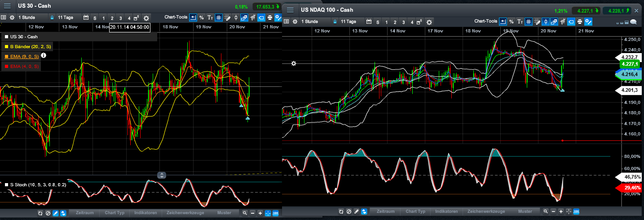The image size is (644, 220).
Task: Open Indikatoren tab in NDAQ 100 bottom bar
Action: (x=446, y=211)
